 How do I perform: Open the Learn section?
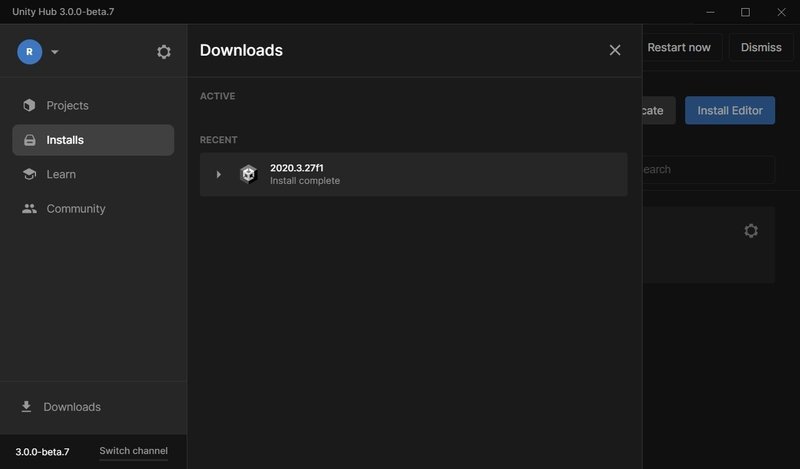[x=93, y=174]
